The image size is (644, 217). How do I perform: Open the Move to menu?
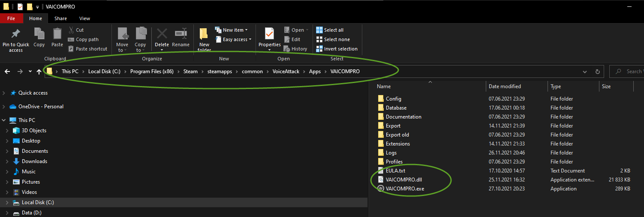[x=122, y=40]
